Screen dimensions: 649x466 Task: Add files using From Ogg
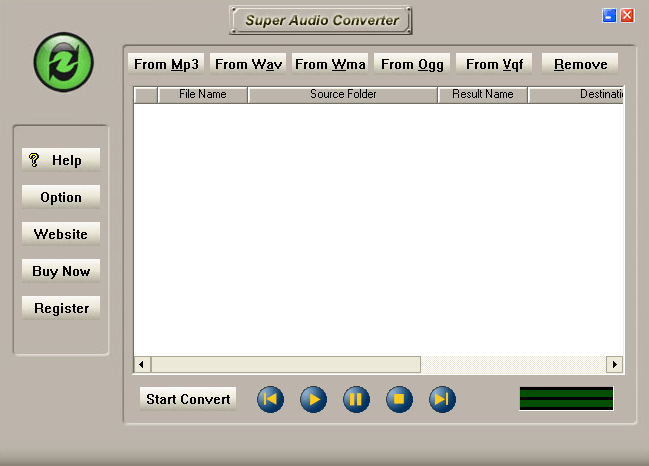tap(412, 64)
